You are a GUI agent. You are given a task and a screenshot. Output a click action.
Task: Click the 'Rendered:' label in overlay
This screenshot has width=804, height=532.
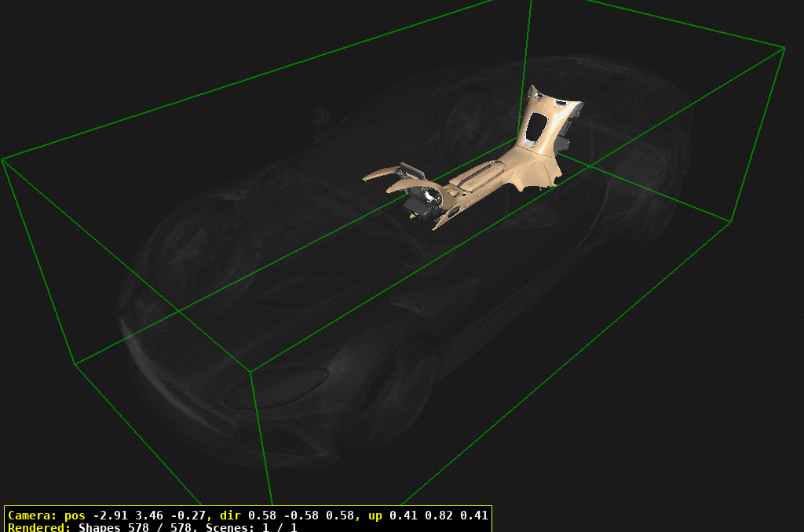[39, 527]
